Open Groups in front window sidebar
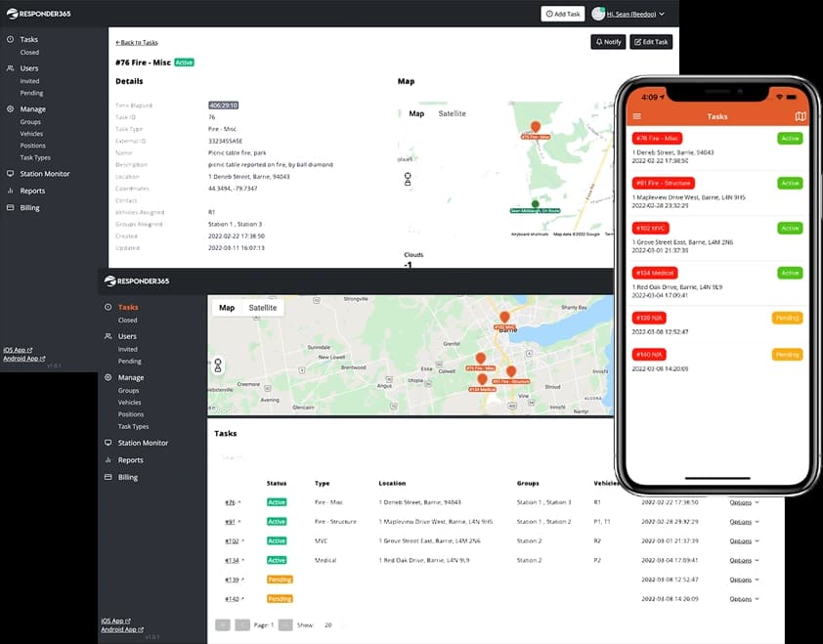Image resolution: width=823 pixels, height=644 pixels. pyautogui.click(x=128, y=391)
